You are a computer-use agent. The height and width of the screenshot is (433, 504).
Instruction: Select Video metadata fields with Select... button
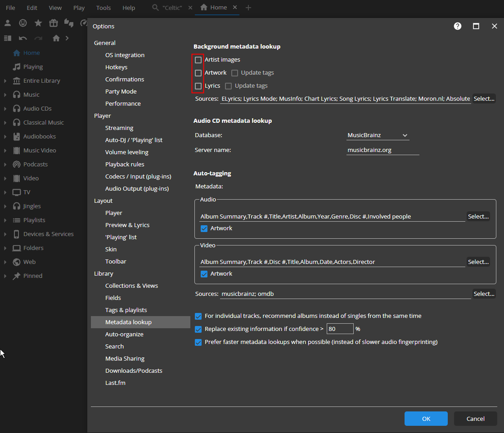[478, 262]
